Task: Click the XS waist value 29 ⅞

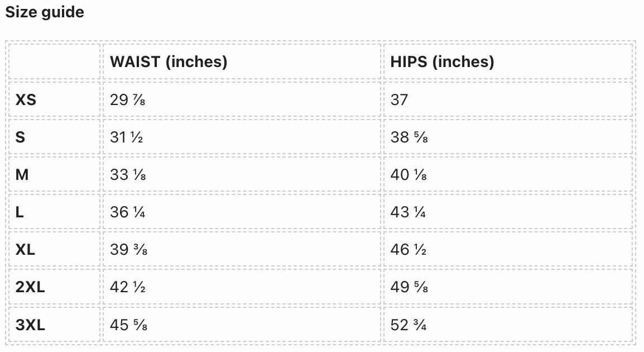Action: tap(128, 99)
